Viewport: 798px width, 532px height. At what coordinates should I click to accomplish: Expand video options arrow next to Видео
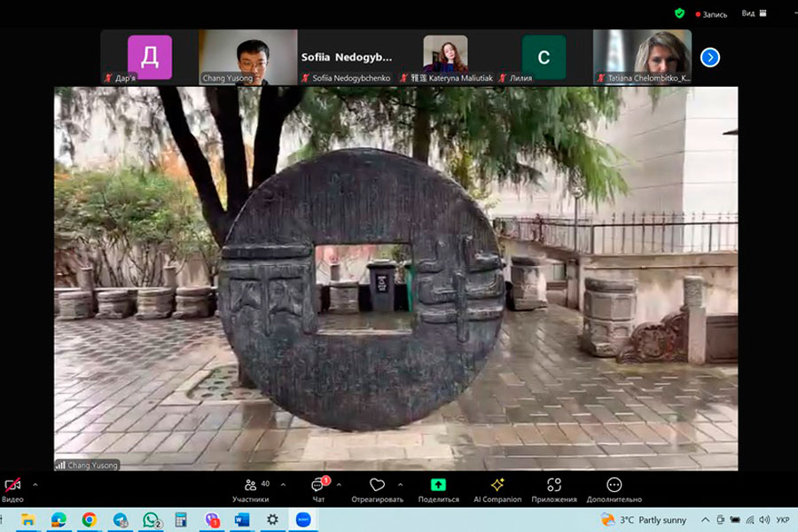click(x=35, y=485)
